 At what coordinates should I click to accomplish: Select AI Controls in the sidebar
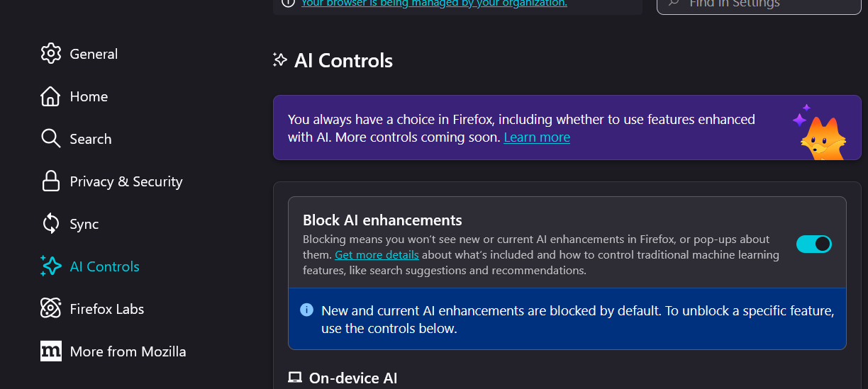104,266
